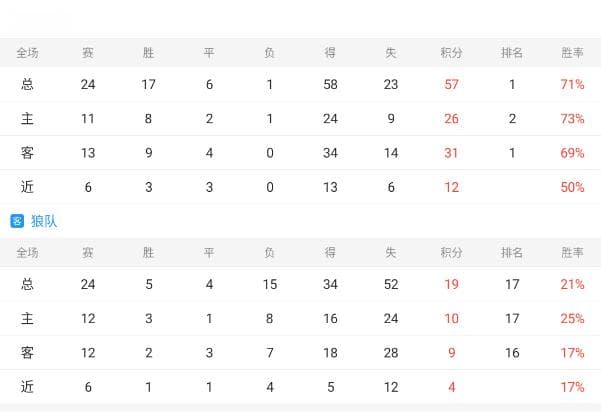
Task: Select the 总 row in the first table
Action: point(300,84)
